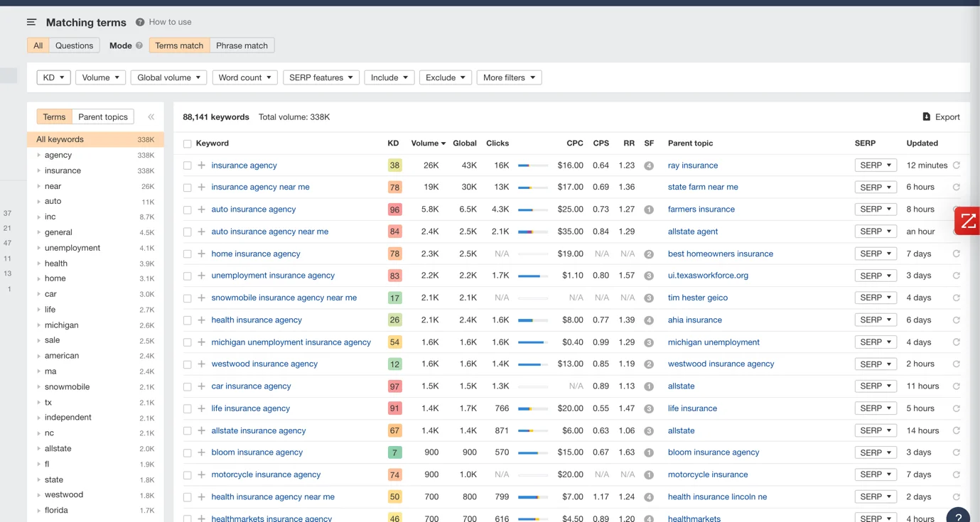Open the KD filter dropdown
Viewport: 980px width, 522px height.
[x=53, y=77]
